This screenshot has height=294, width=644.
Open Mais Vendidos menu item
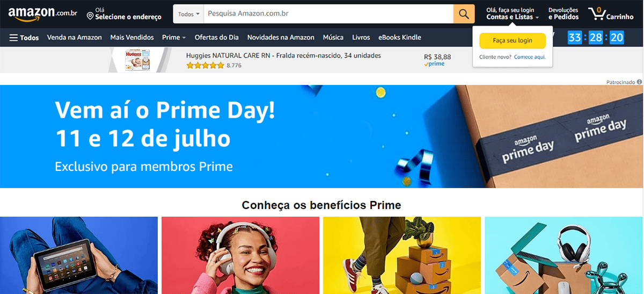click(x=132, y=38)
